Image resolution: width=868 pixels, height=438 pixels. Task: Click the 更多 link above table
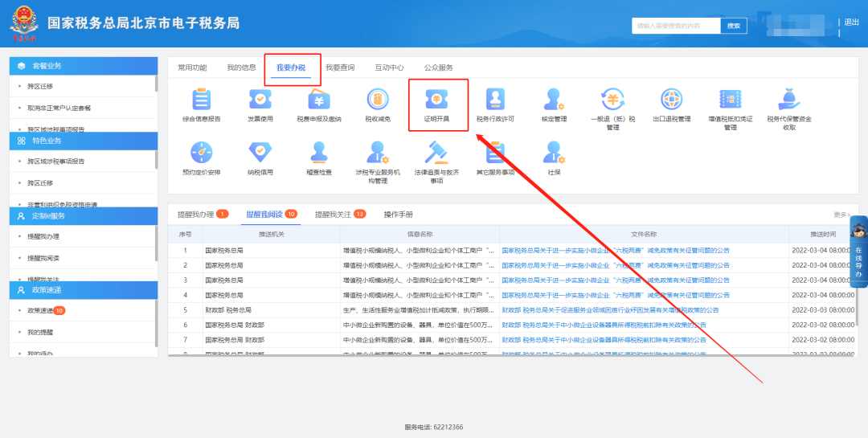[842, 215]
